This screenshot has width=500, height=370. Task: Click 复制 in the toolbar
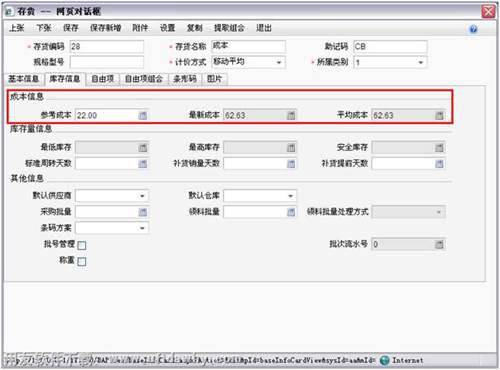[x=194, y=28]
